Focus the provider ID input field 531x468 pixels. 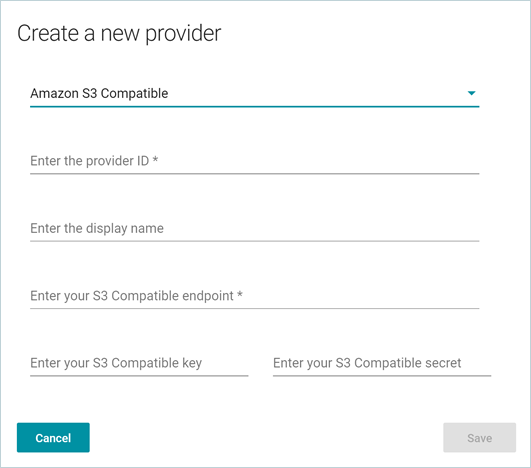[255, 161]
